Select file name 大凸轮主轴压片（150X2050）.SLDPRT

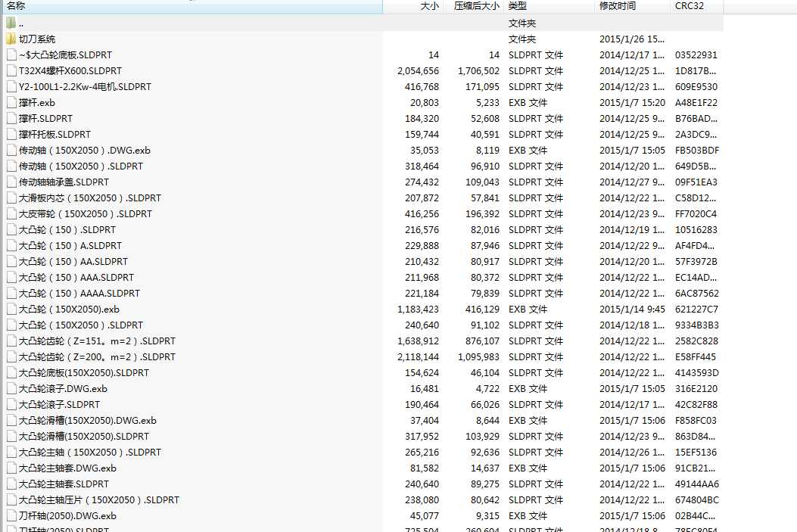99,500
